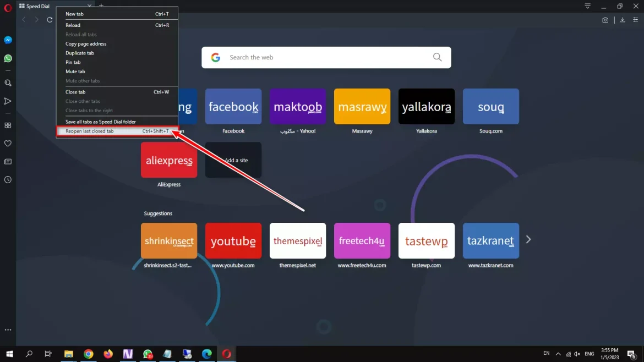The image size is (644, 362).
Task: Open Speed Dial grid icon in sidebar
Action: tap(8, 125)
